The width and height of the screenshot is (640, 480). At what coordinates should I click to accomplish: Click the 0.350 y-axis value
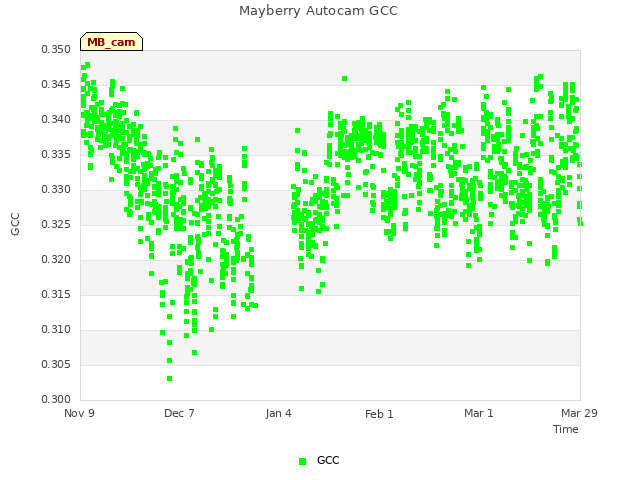pos(56,50)
